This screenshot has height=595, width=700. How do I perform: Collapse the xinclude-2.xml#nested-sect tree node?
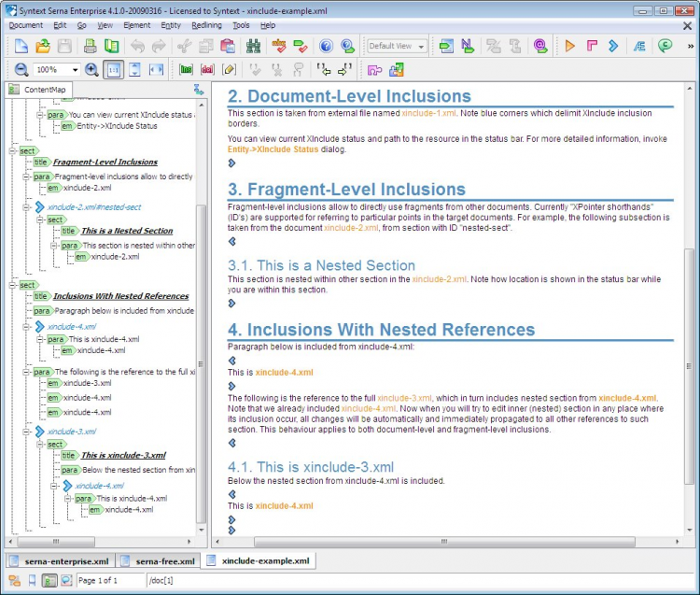click(x=27, y=207)
